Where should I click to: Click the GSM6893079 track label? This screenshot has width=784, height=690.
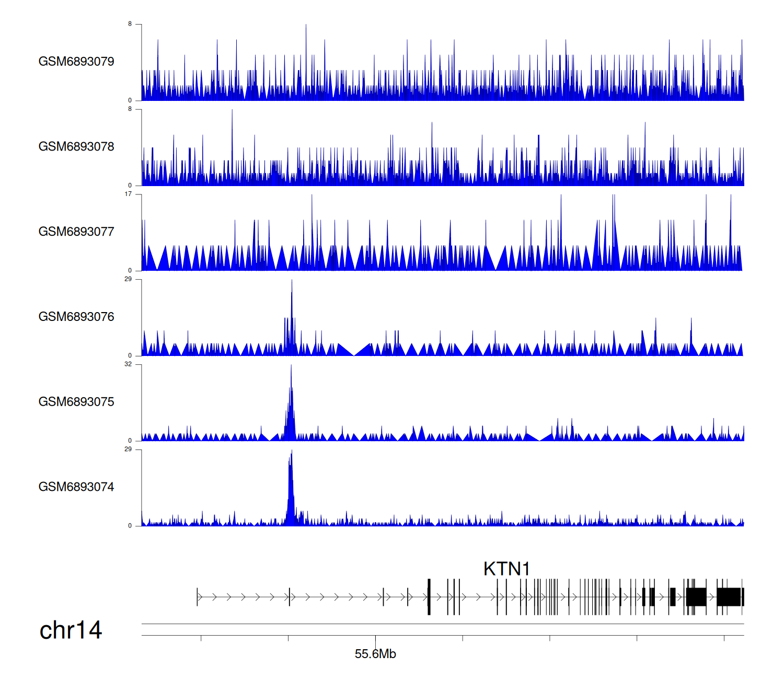[x=76, y=61]
